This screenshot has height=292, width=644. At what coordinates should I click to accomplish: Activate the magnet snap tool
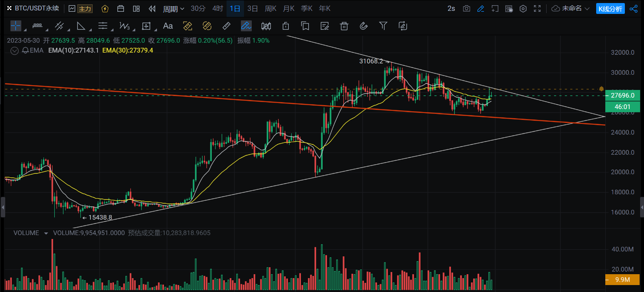click(364, 26)
